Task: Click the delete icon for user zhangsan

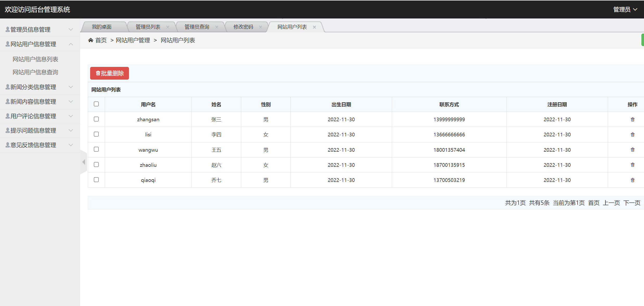Action: 633,119
